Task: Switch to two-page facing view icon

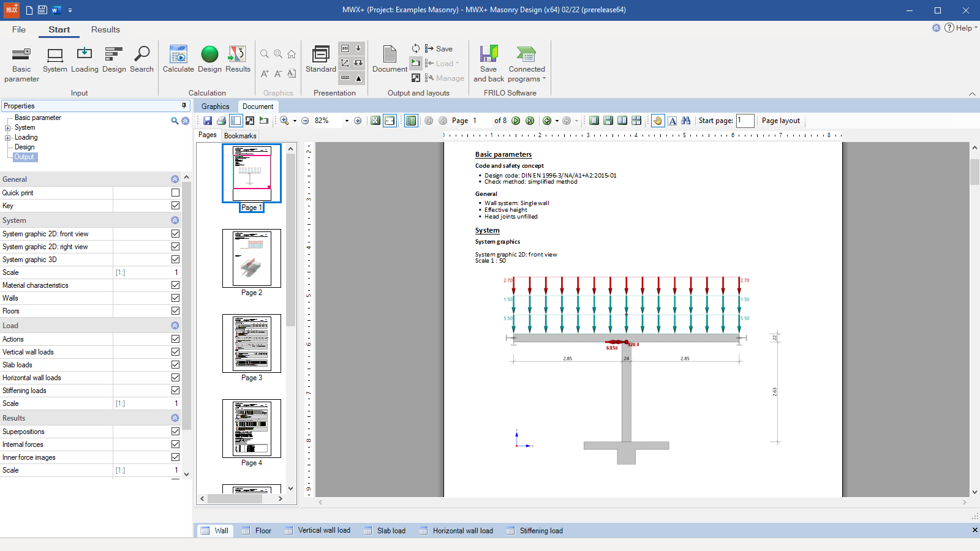Action: (x=622, y=121)
